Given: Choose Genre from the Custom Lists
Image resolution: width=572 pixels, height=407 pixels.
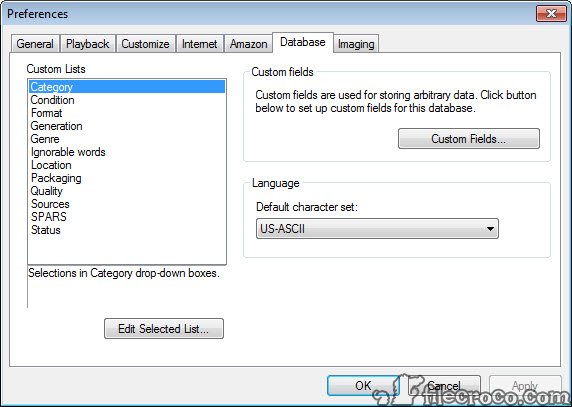Looking at the screenshot, I should (x=45, y=139).
